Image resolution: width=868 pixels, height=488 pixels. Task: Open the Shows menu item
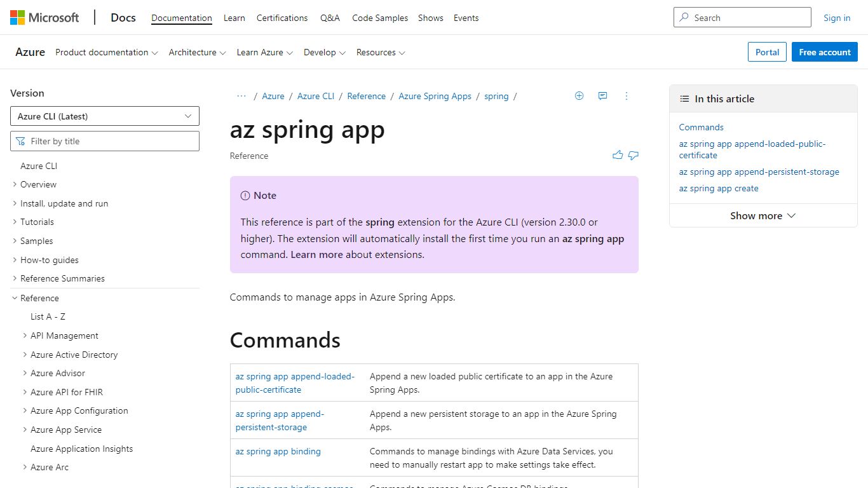pyautogui.click(x=431, y=18)
